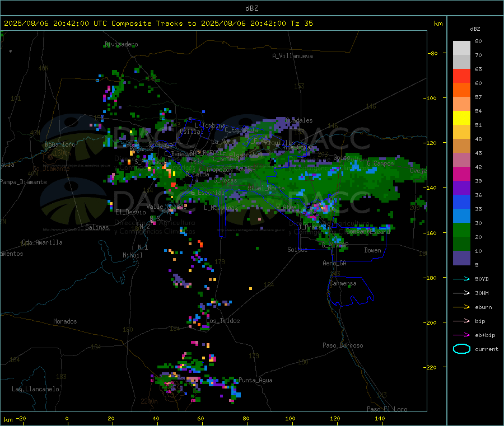The height and width of the screenshot is (426, 504).
Task: Click the 50YD legend label
Action: point(482,279)
